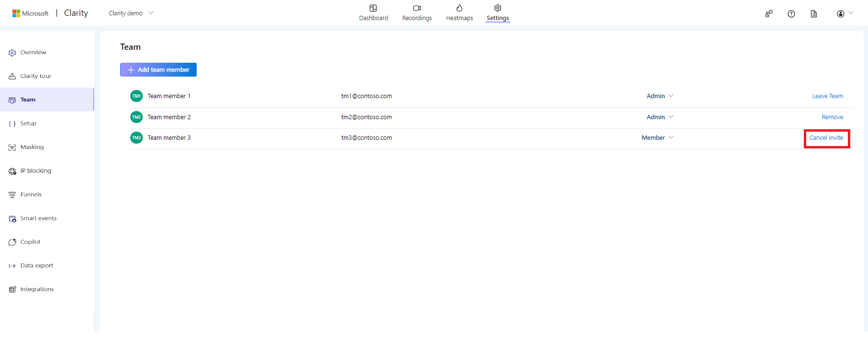Change Team member 1 Admin role dropdown

pos(660,96)
